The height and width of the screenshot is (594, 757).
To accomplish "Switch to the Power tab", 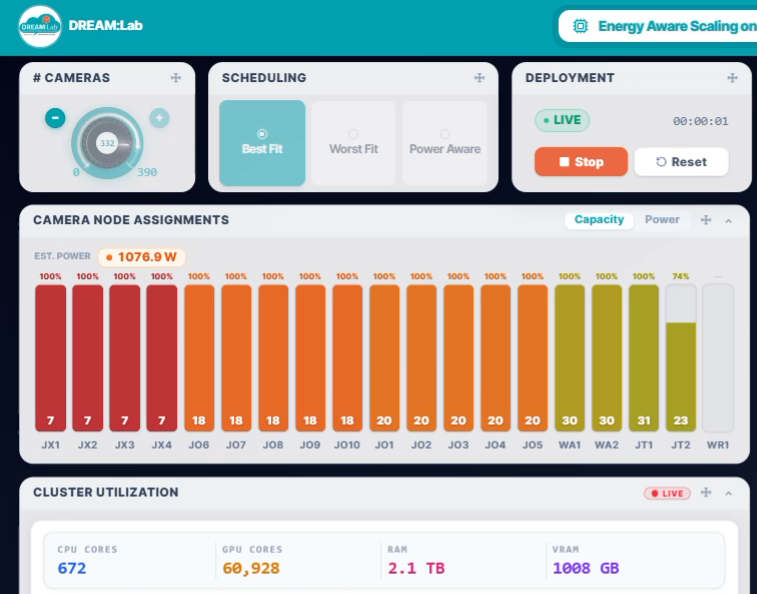I will click(662, 220).
